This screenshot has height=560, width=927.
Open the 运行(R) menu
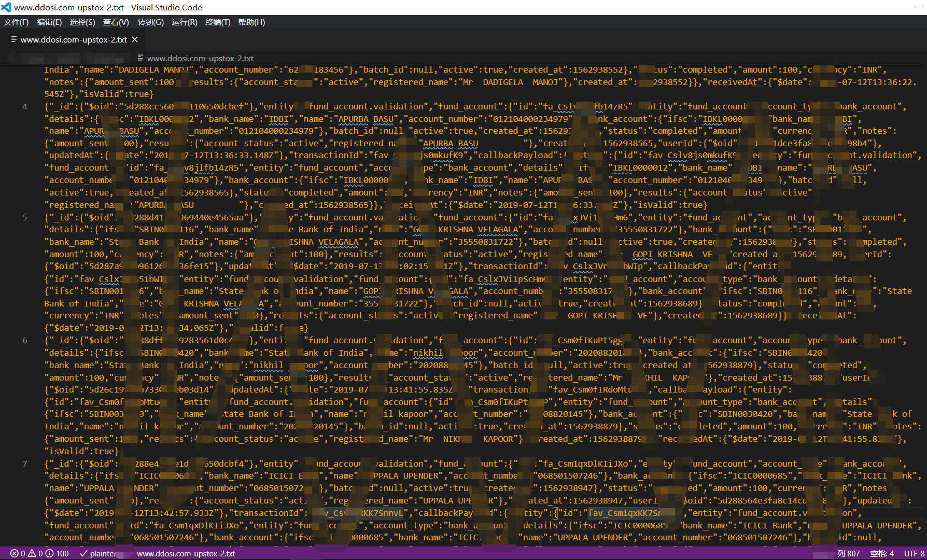pos(184,22)
